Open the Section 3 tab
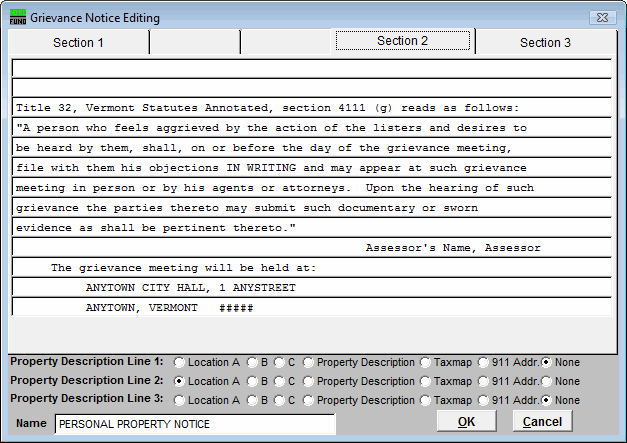Screen dimensions: 627x443 [545, 43]
